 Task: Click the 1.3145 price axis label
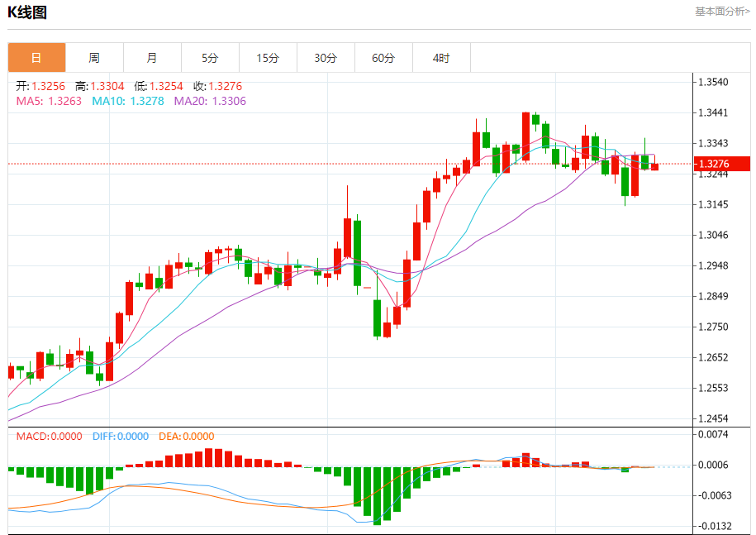tap(713, 204)
